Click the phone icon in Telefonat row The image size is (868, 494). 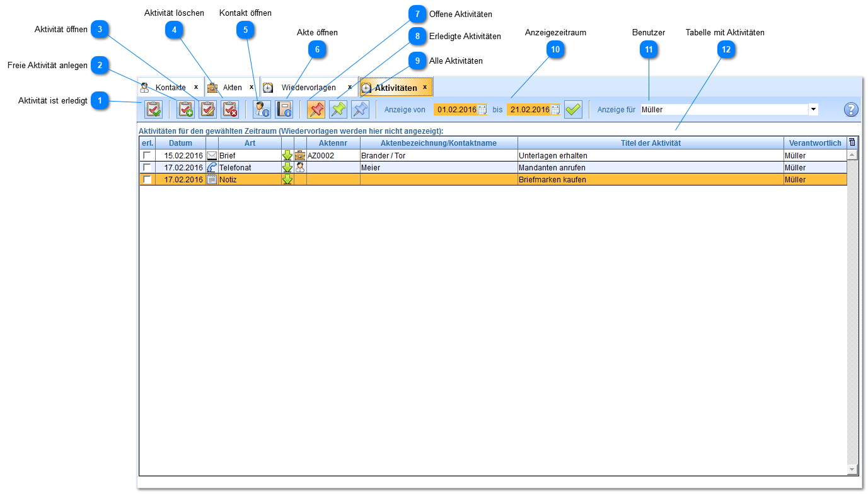pos(212,167)
